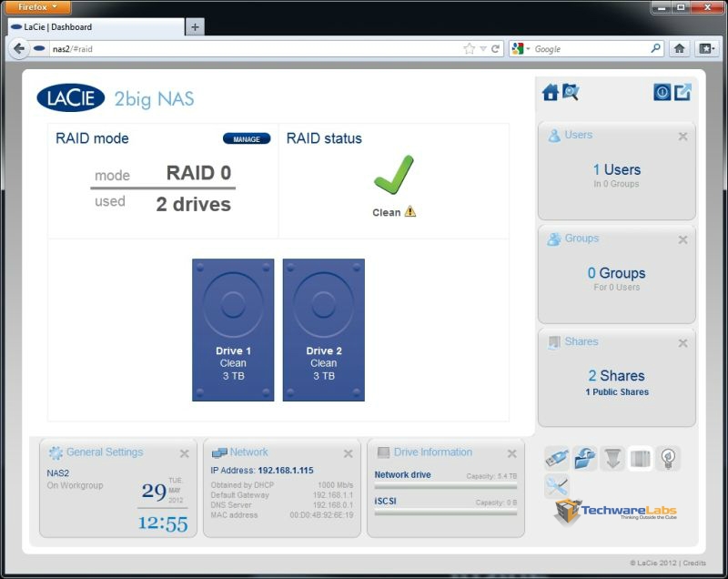The height and width of the screenshot is (579, 728).
Task: Close the Drive Information widget
Action: click(511, 453)
